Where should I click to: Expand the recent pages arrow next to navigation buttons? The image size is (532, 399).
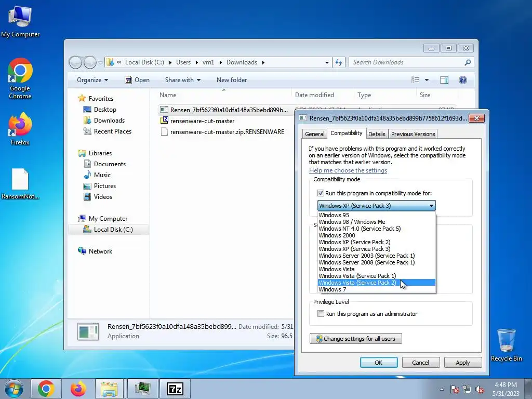pos(100,63)
